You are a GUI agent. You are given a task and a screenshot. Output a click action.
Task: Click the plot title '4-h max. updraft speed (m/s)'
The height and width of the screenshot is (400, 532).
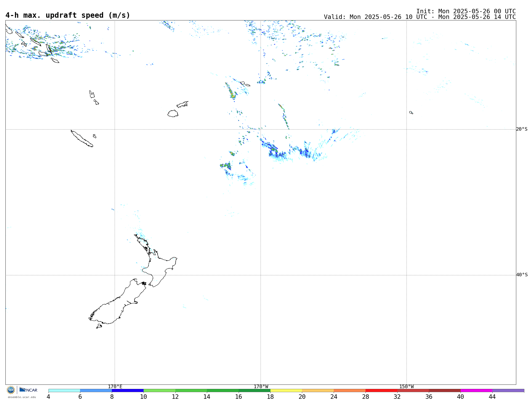pyautogui.click(x=68, y=15)
